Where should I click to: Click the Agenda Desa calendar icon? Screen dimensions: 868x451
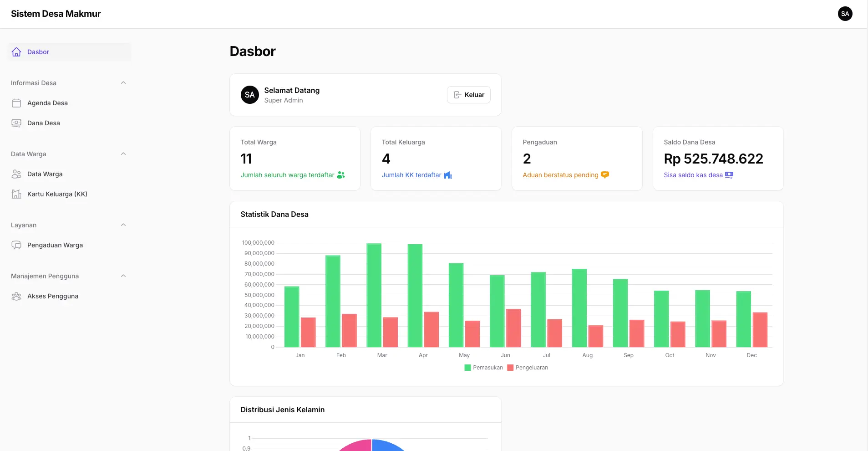(16, 103)
